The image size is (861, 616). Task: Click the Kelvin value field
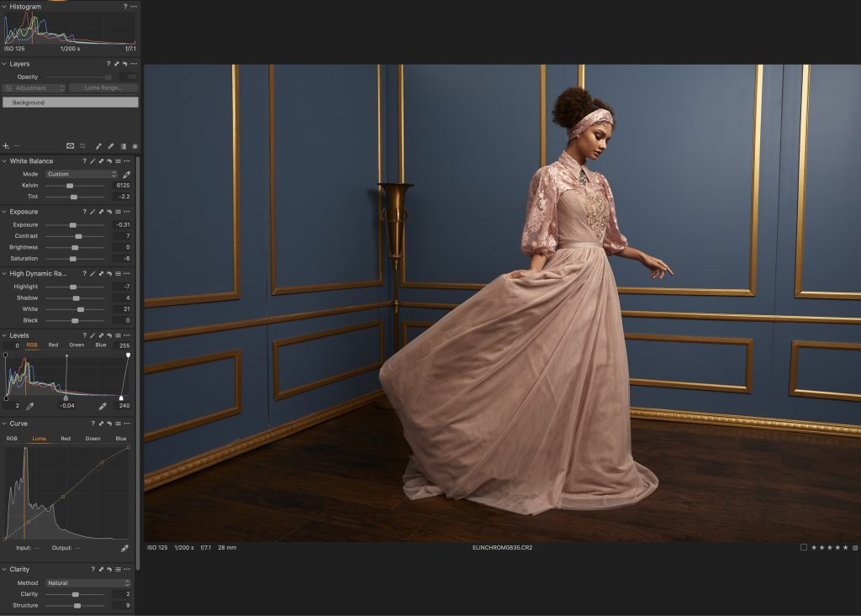click(123, 185)
